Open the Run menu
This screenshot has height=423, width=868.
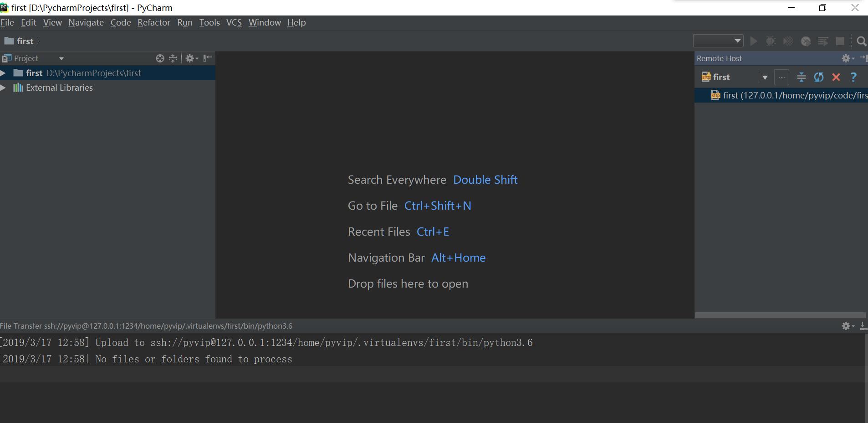[x=185, y=22]
